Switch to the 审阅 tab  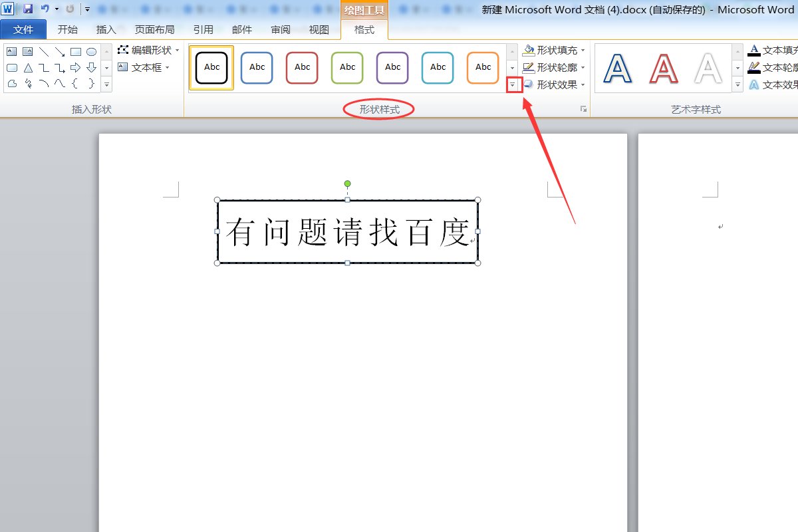pyautogui.click(x=280, y=29)
